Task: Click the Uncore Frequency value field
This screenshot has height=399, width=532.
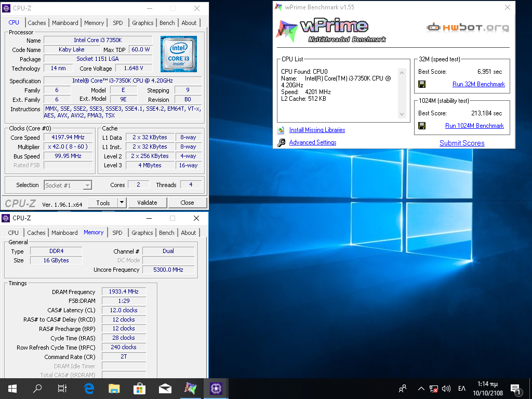Action: pyautogui.click(x=168, y=270)
